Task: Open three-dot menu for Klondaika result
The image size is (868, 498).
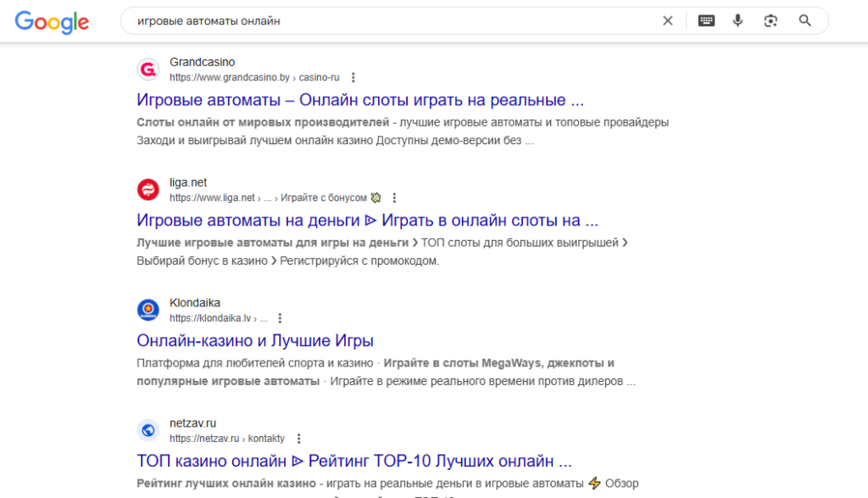Action: [280, 318]
